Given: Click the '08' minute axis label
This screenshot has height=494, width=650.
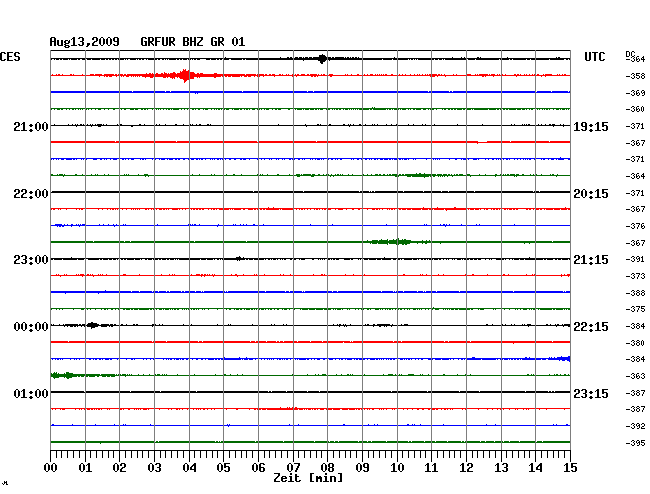Looking at the screenshot, I should tap(327, 468).
